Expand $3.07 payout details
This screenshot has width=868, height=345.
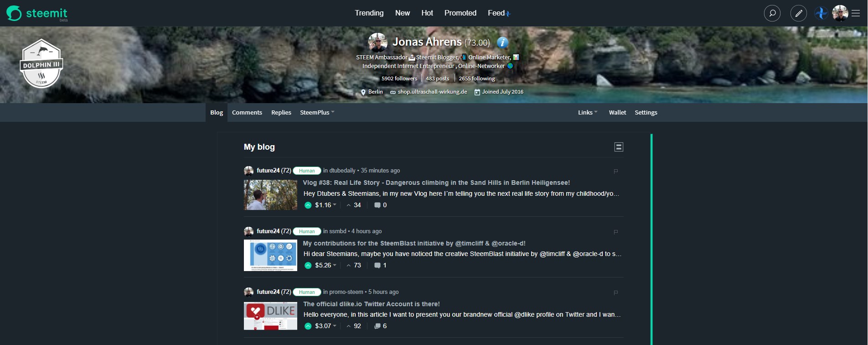coord(325,326)
